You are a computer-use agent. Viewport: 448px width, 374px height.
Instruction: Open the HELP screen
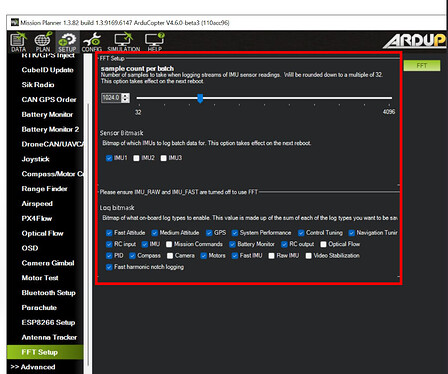coord(155,43)
